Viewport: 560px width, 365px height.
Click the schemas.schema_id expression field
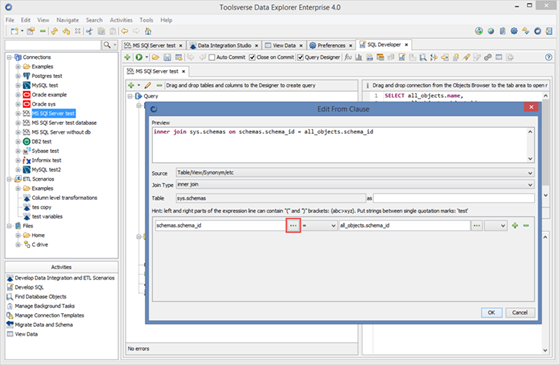coord(220,226)
